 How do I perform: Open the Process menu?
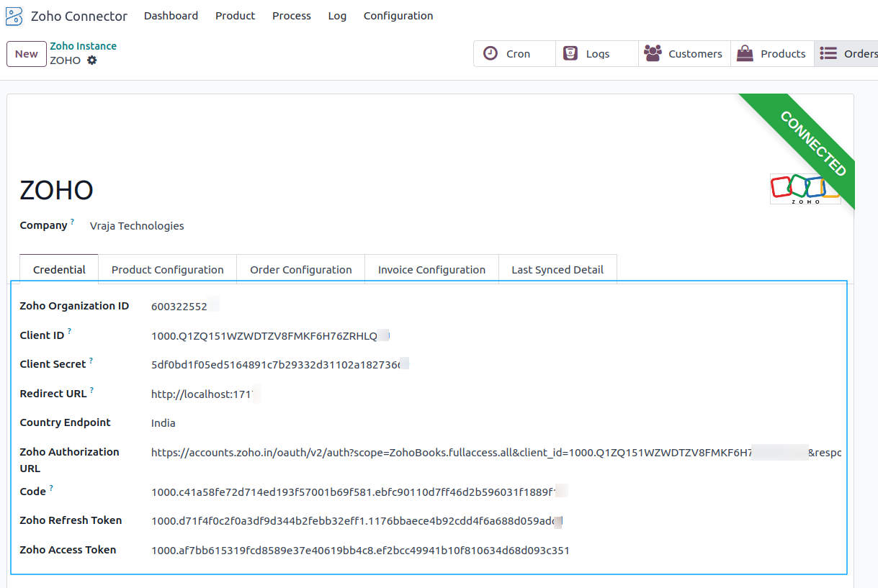coord(292,16)
